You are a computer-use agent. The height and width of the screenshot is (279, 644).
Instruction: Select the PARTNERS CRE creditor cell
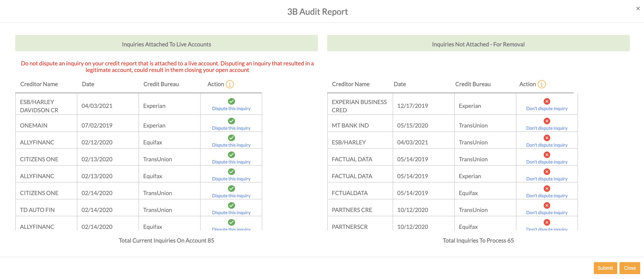(x=360, y=208)
